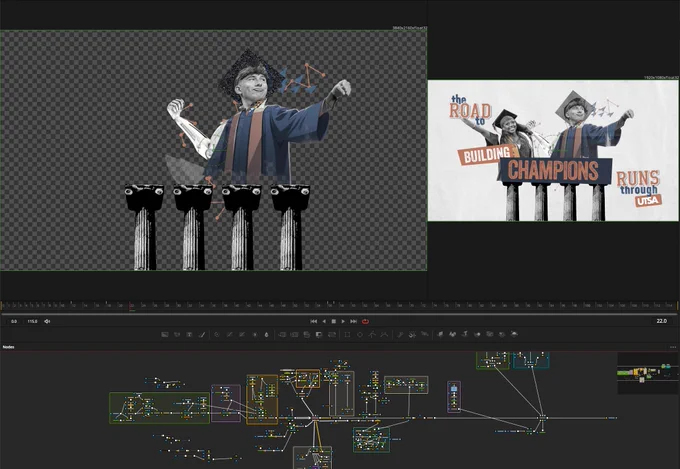Add a Spot Light node
Screen dimensions: 680x469
click(502, 335)
